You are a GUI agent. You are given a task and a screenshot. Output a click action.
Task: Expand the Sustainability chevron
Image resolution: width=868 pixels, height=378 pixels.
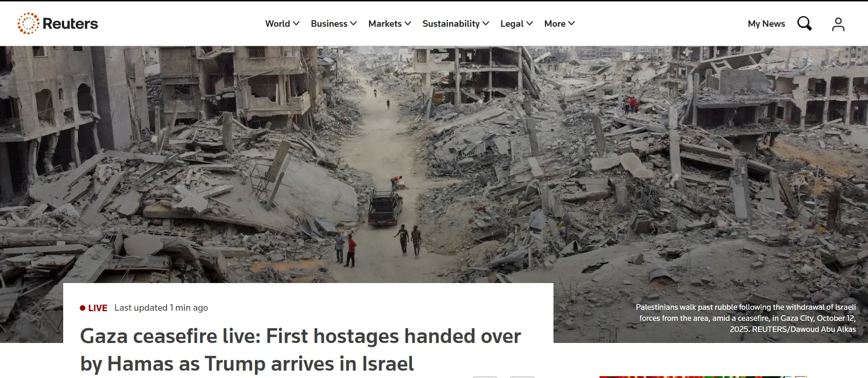[x=486, y=24]
